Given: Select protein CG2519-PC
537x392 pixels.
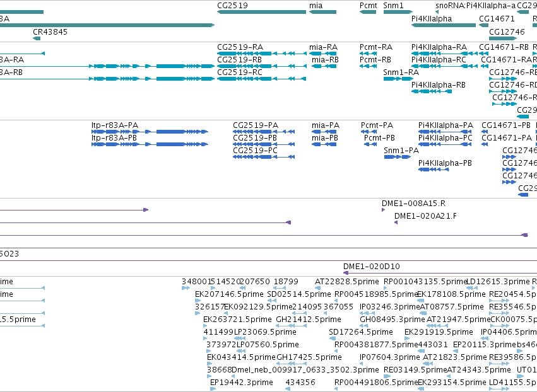Looking at the screenshot, I should [255, 151].
